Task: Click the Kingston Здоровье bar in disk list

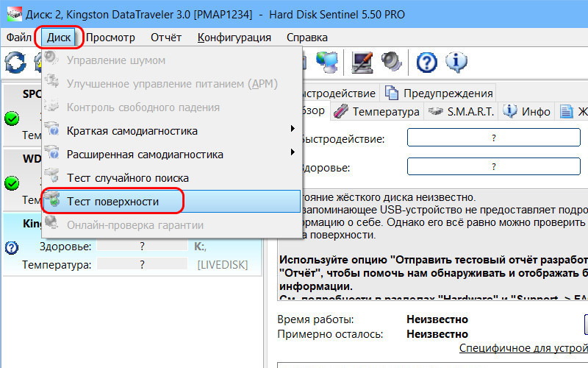Action: click(x=142, y=247)
